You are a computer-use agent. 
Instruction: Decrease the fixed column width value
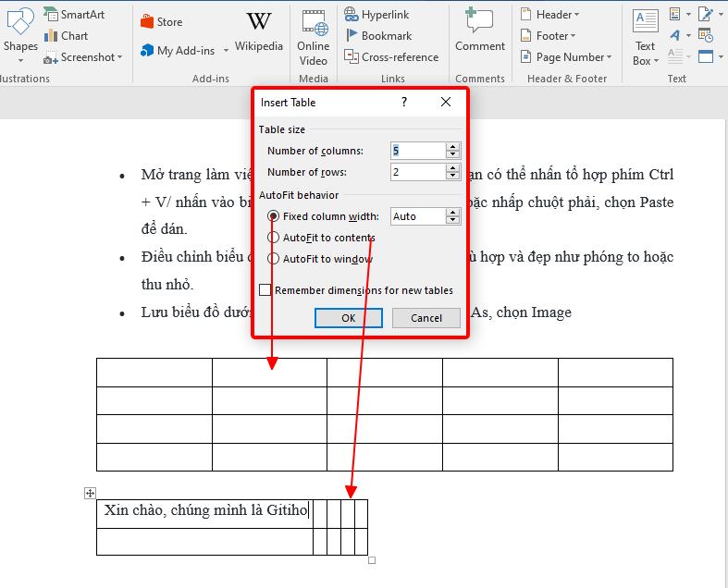point(452,220)
